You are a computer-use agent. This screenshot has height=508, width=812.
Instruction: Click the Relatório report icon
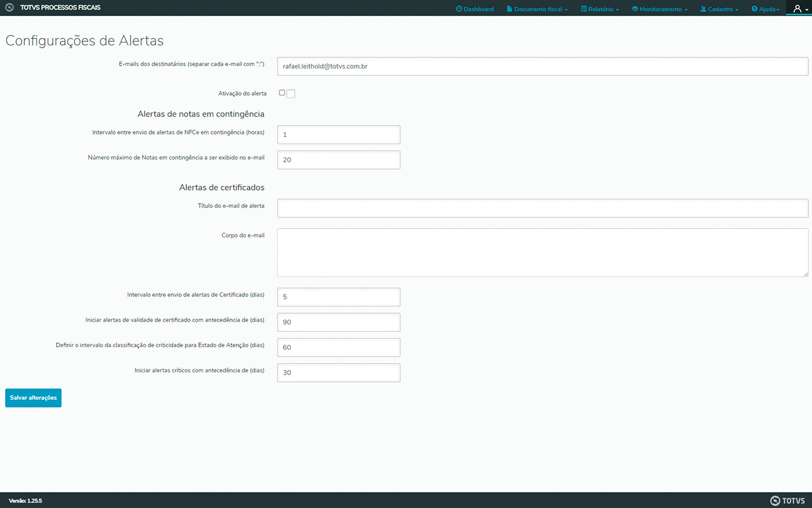(584, 9)
